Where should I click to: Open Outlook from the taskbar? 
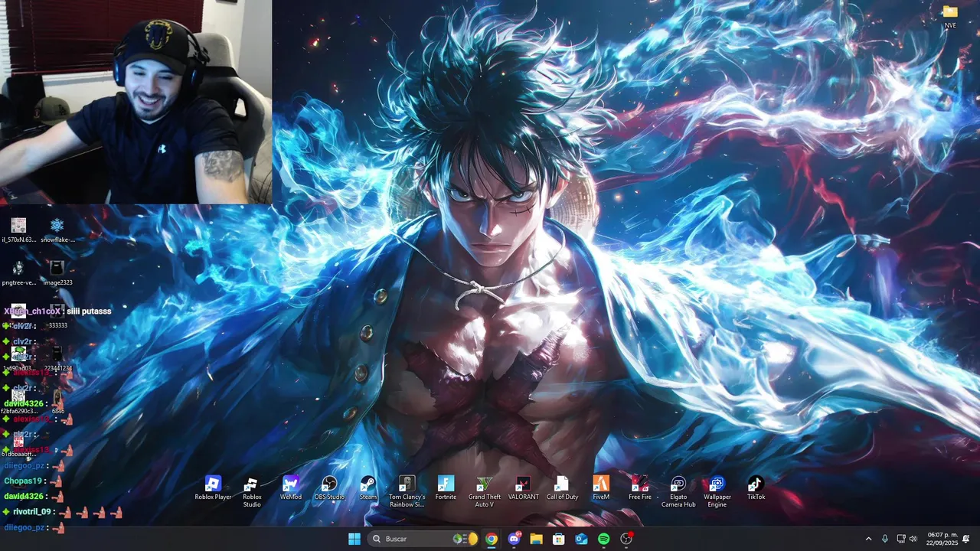point(581,539)
